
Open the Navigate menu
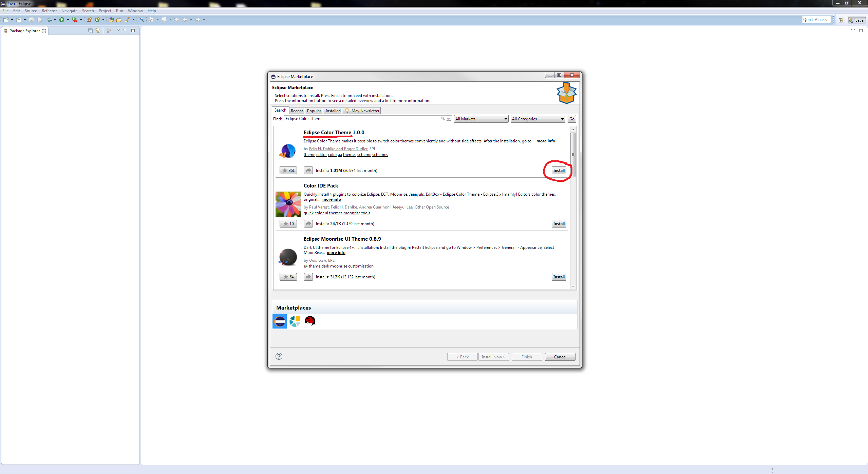click(x=69, y=11)
